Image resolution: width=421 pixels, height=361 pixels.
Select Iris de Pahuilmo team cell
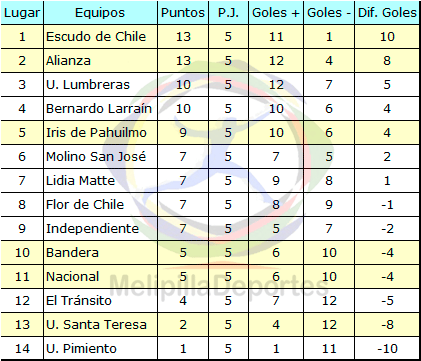pyautogui.click(x=100, y=133)
